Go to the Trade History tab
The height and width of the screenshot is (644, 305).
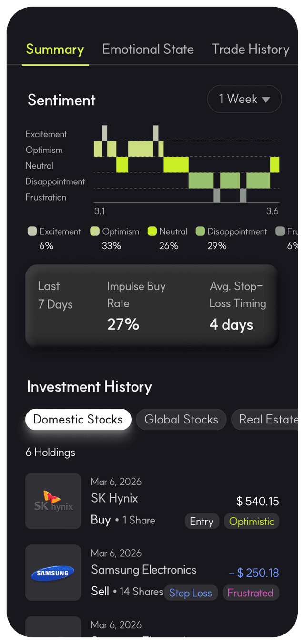[x=250, y=50]
